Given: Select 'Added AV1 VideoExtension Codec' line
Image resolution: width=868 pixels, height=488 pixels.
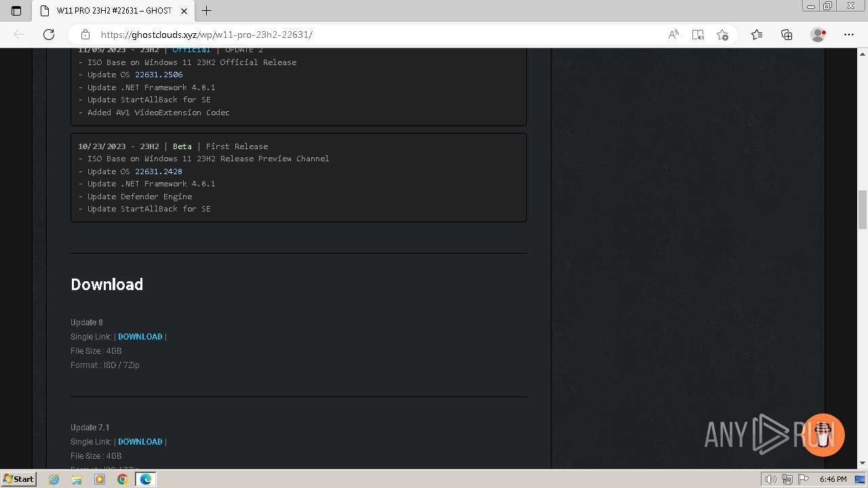Looking at the screenshot, I should tap(154, 113).
